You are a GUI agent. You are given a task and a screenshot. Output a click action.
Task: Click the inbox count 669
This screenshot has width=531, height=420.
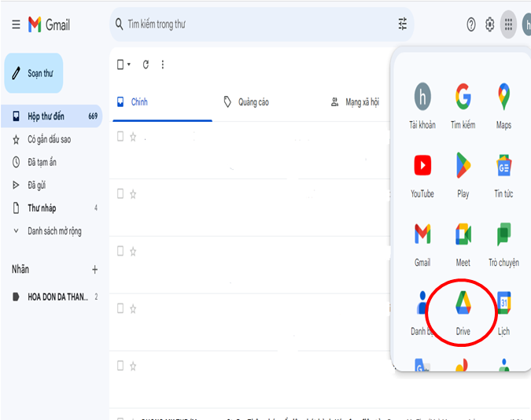(93, 116)
